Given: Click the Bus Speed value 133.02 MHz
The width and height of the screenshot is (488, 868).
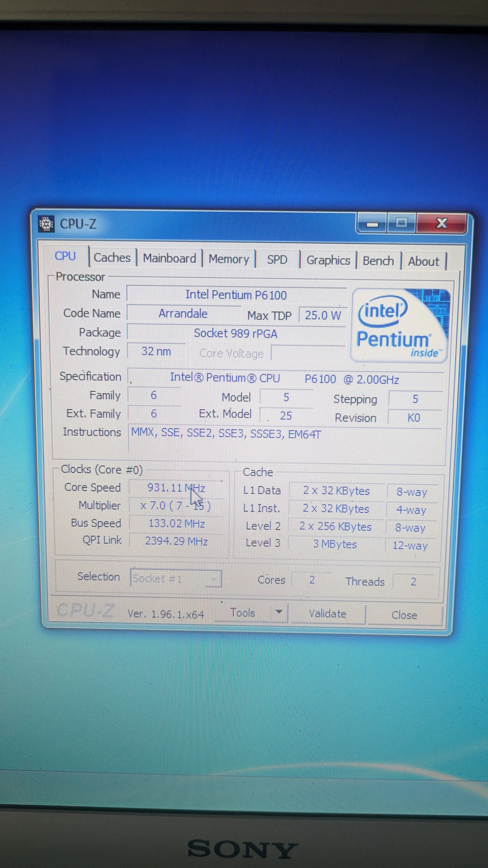Looking at the screenshot, I should click(176, 524).
